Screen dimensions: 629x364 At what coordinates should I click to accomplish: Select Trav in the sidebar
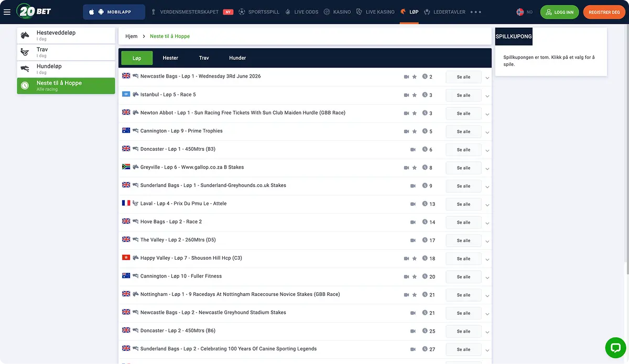tap(66, 52)
